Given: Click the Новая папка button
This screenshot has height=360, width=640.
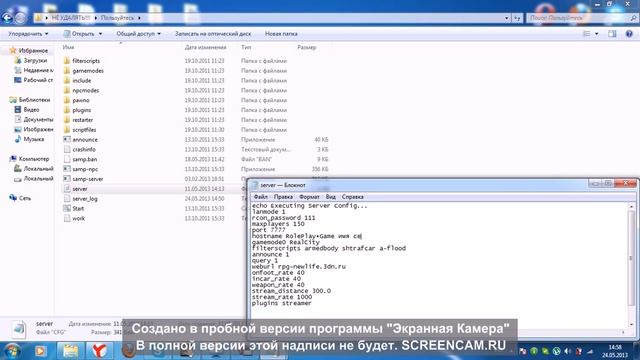Looking at the screenshot, I should (281, 34).
